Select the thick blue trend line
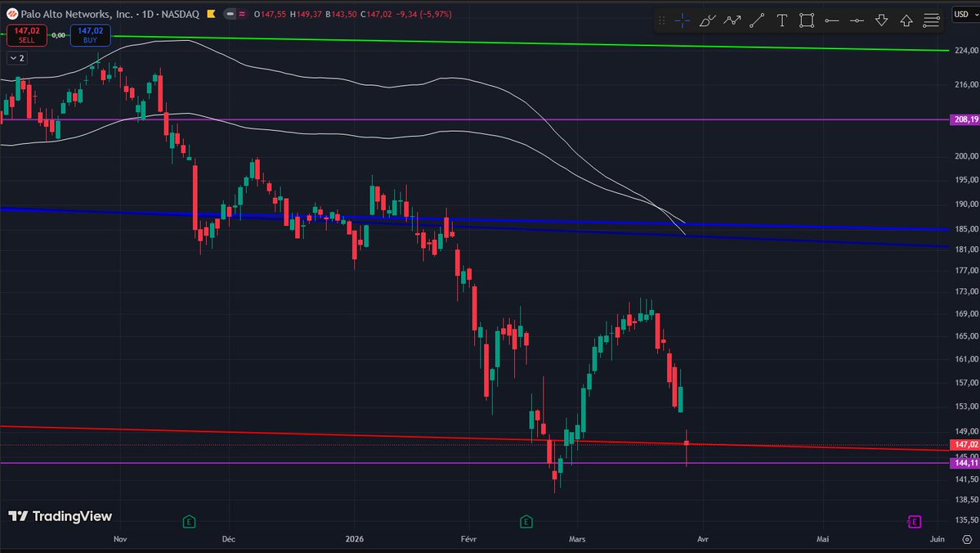Image resolution: width=980 pixels, height=553 pixels. tap(475, 219)
